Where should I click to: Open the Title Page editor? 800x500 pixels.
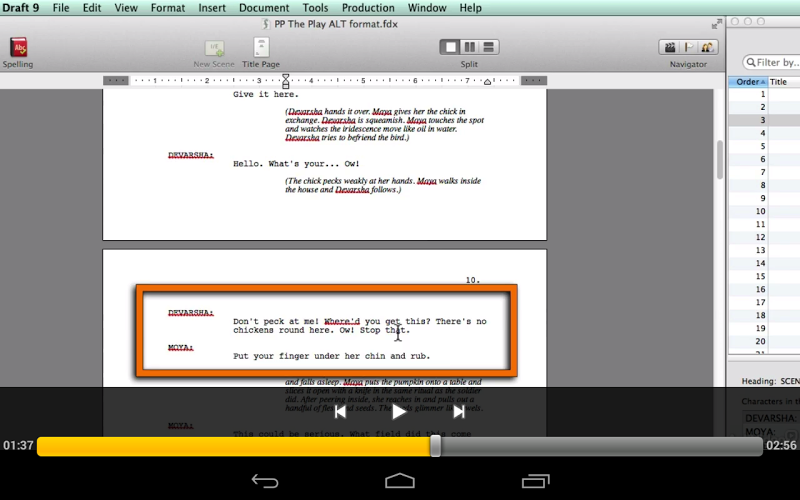[261, 47]
